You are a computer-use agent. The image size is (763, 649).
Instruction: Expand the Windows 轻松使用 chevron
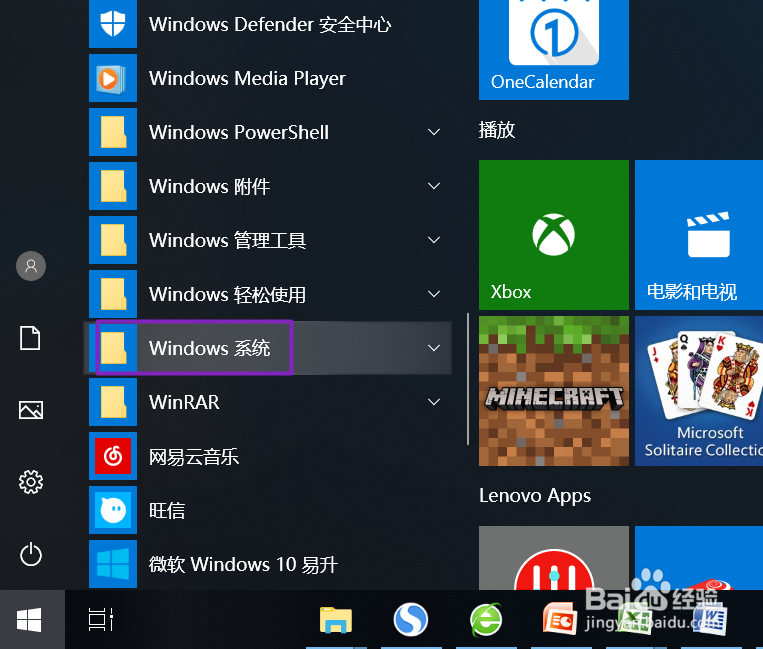coord(434,294)
